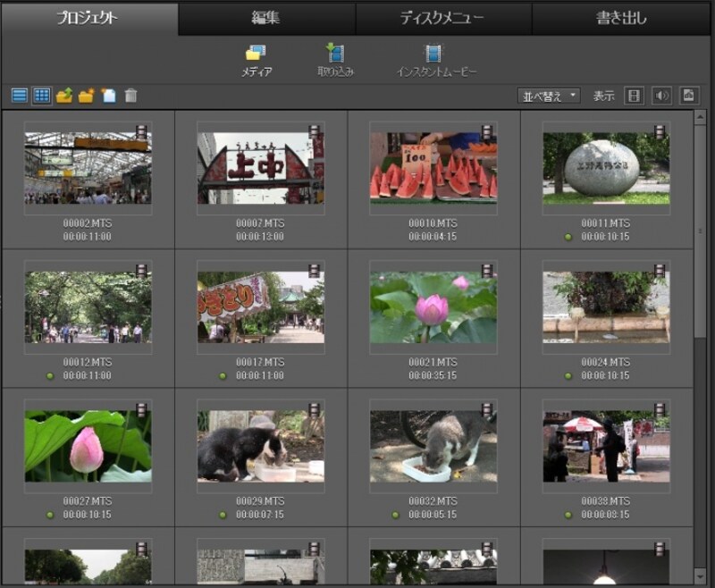Click the new item page icon
Image resolution: width=715 pixels, height=588 pixels.
109,96
